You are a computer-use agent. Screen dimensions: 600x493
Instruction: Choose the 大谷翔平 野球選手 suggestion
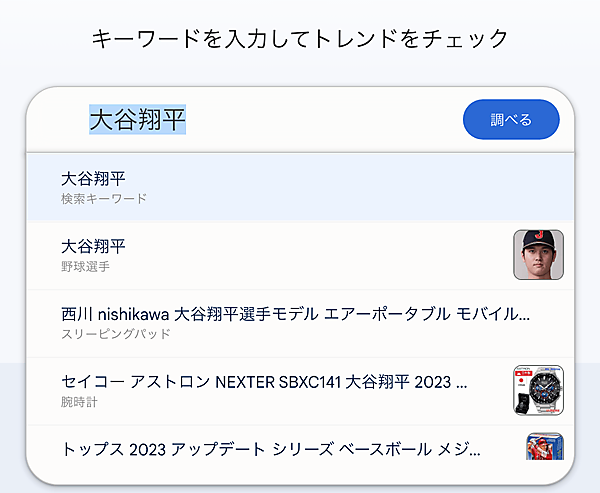point(280,254)
